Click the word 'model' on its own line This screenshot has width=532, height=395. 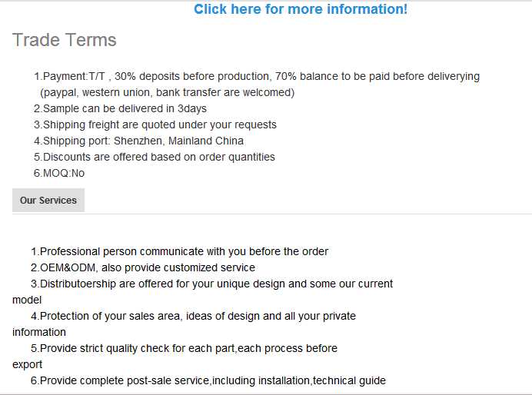click(x=27, y=300)
